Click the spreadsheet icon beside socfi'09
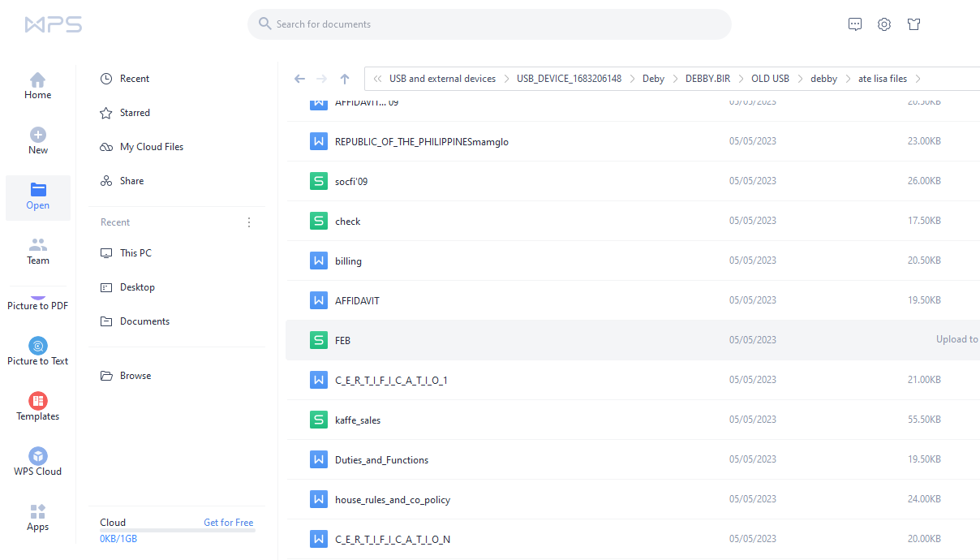Image resolution: width=980 pixels, height=560 pixels. click(319, 181)
